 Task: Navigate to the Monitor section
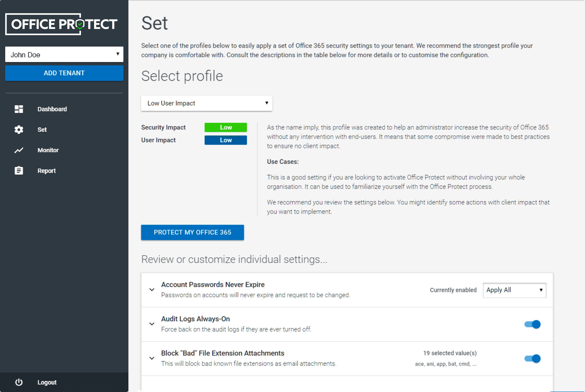[48, 150]
